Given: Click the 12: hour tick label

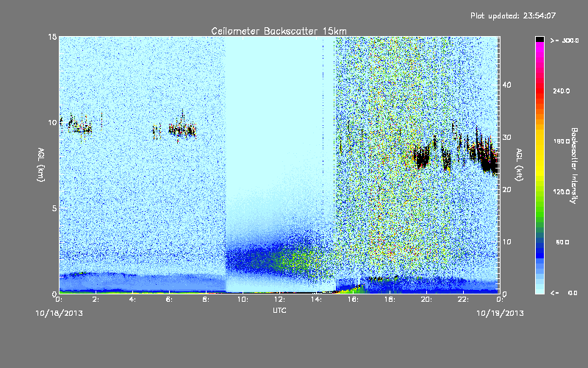Looking at the screenshot, I should 279,300.
